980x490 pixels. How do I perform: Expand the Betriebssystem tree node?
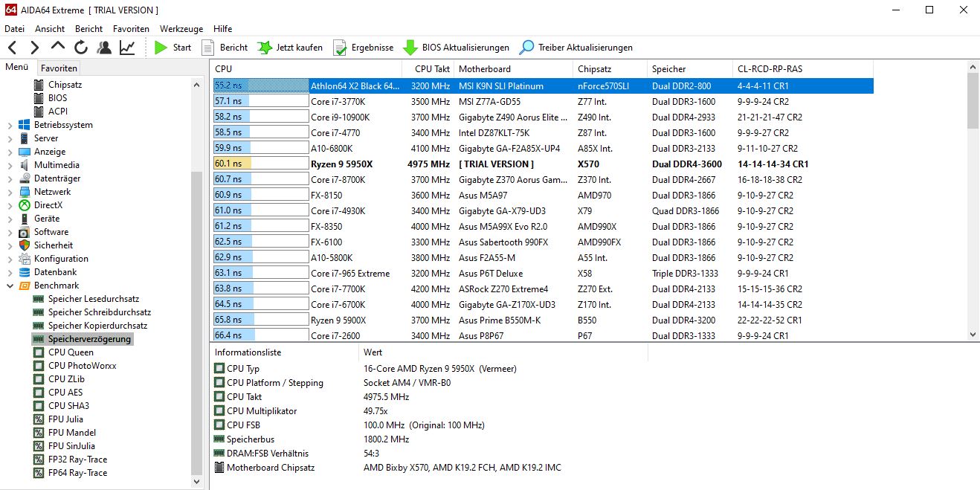coord(10,125)
